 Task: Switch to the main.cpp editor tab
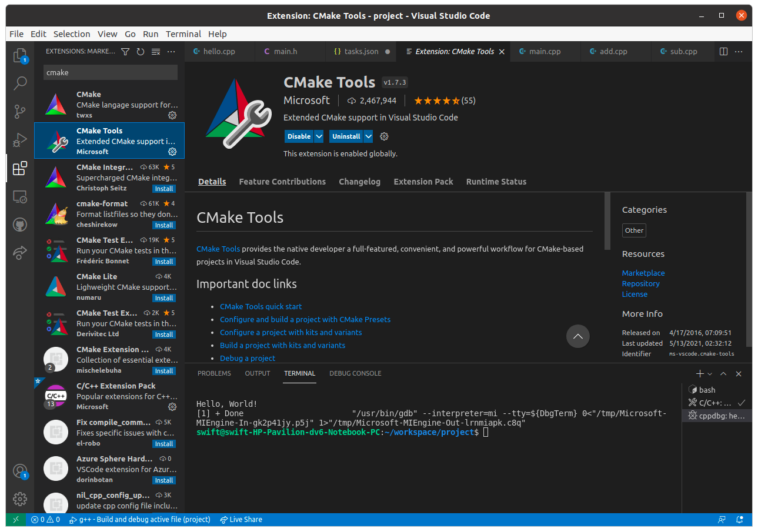tap(545, 52)
